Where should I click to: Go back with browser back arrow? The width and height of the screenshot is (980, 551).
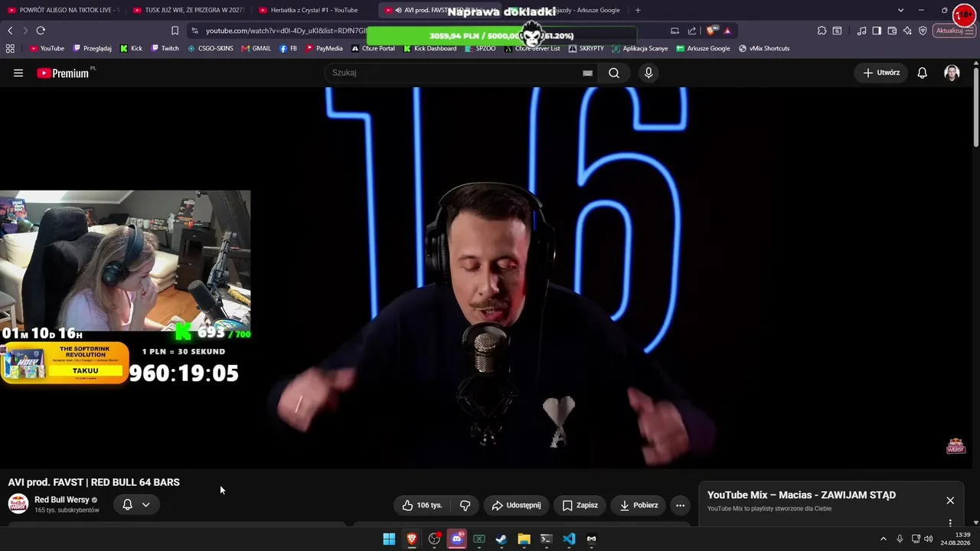pyautogui.click(x=10, y=31)
